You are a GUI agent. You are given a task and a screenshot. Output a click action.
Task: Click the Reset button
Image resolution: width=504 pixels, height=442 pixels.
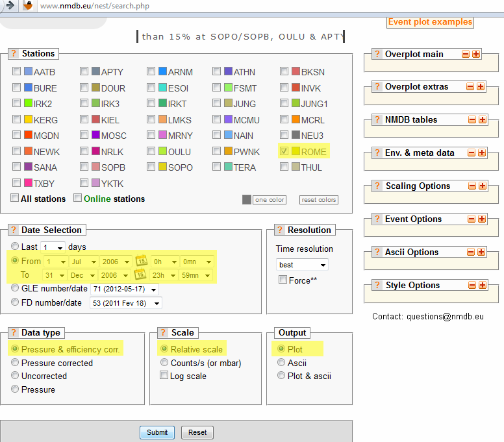197,432
